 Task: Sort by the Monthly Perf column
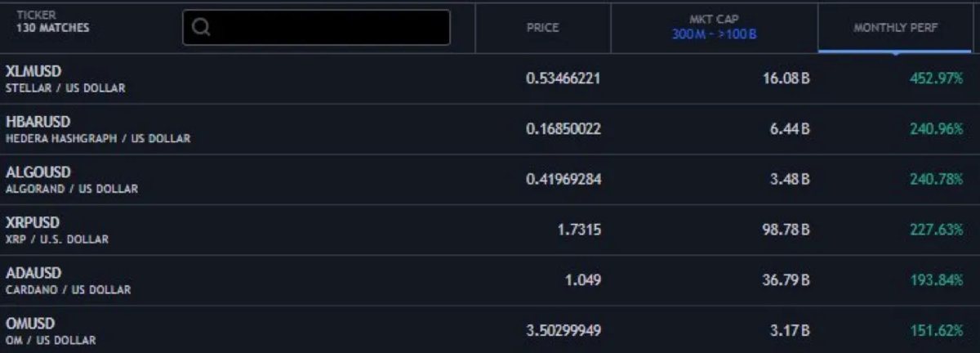pos(896,28)
